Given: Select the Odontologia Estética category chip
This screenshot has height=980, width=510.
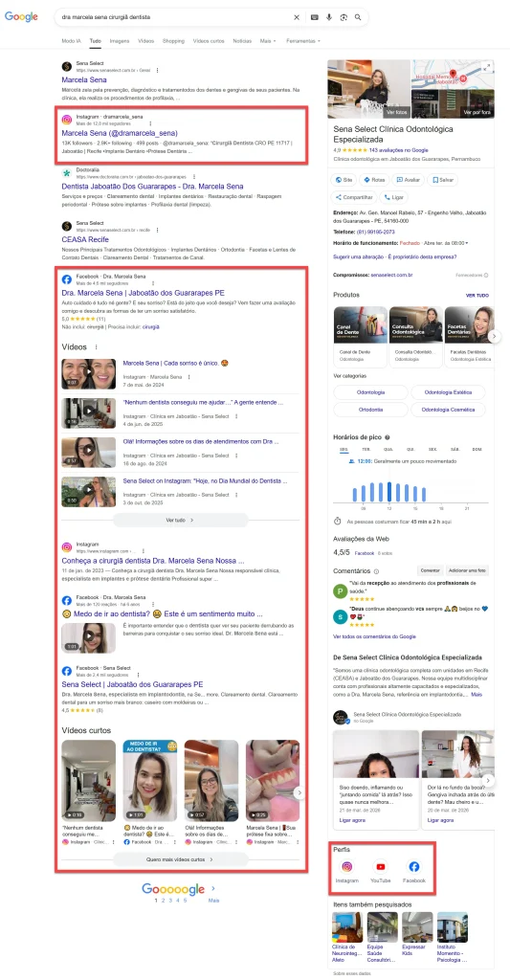Looking at the screenshot, I should [x=448, y=392].
